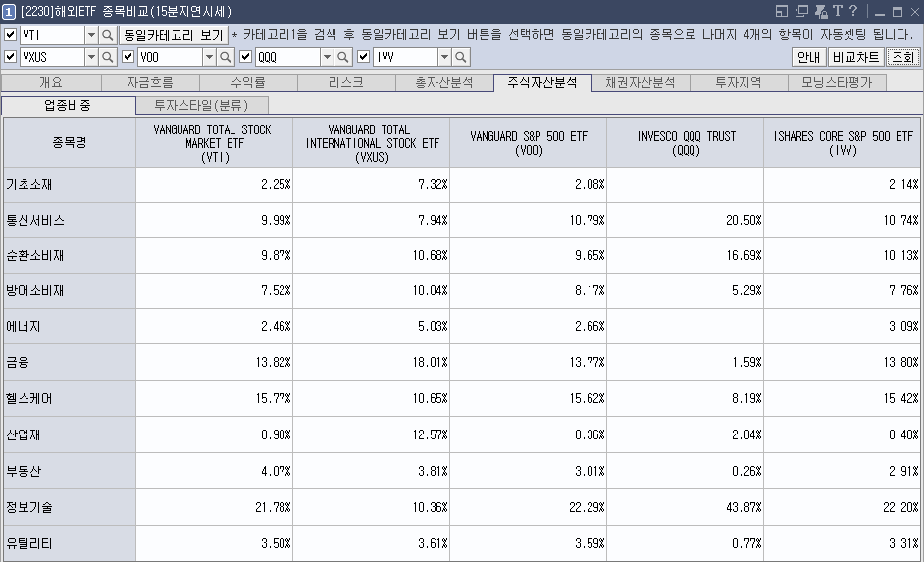Image resolution: width=924 pixels, height=562 pixels.
Task: Expand the QQQ ticker dropdown
Action: coord(327,57)
